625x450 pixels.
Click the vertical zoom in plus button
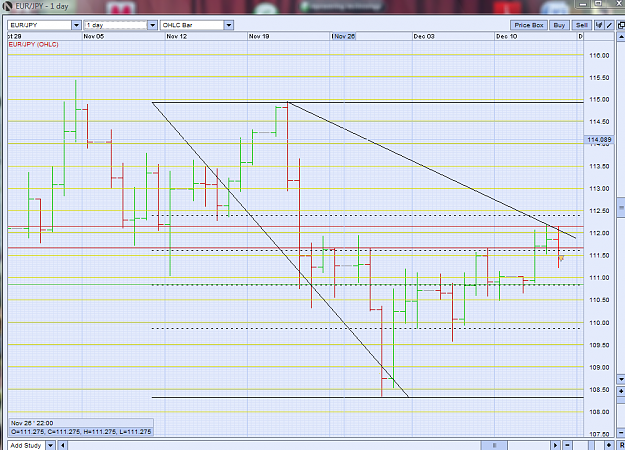[x=621, y=391]
